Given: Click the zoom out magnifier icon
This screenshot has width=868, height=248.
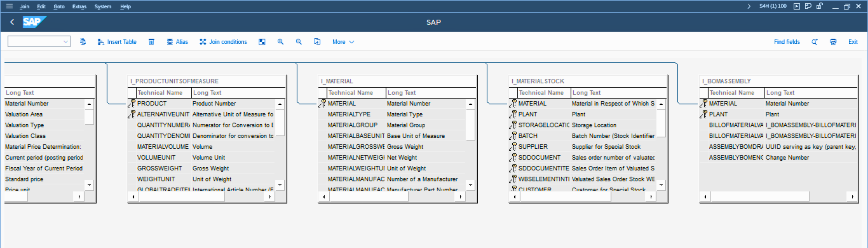Looking at the screenshot, I should 299,42.
